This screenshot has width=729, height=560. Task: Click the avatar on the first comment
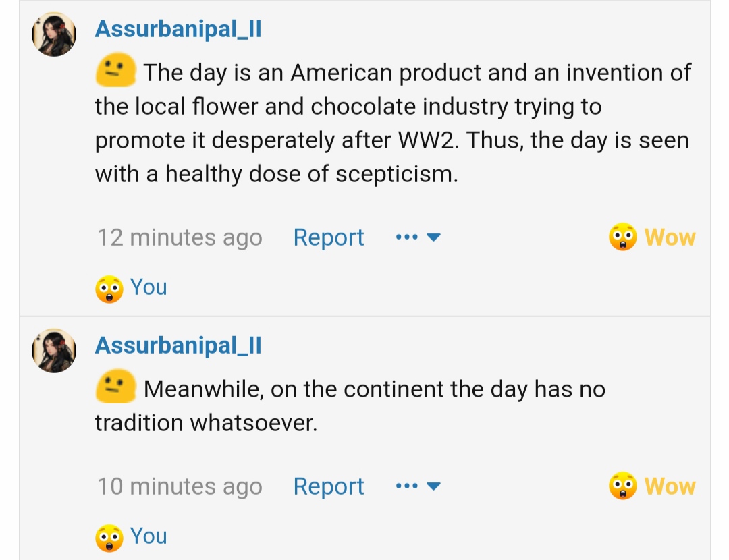(54, 34)
